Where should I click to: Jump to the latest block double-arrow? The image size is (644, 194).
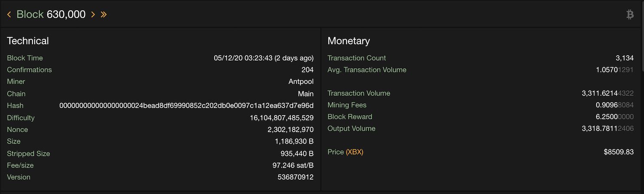pyautogui.click(x=103, y=15)
